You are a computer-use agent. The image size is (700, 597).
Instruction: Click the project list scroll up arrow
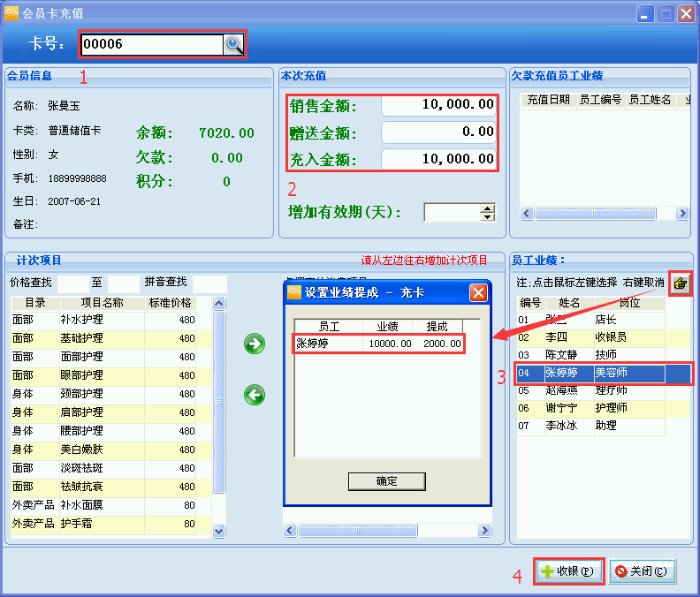[219, 304]
